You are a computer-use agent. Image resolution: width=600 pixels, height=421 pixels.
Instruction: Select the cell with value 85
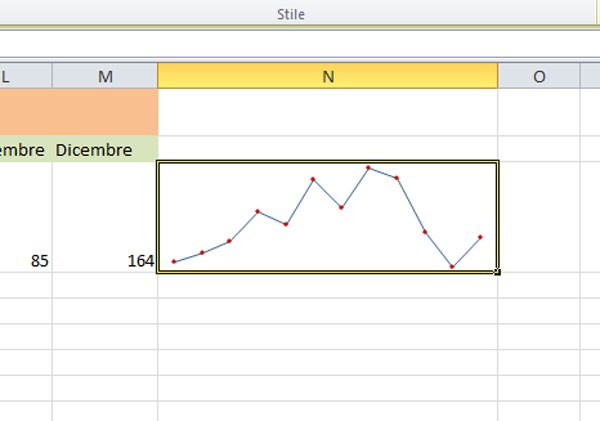point(26,261)
